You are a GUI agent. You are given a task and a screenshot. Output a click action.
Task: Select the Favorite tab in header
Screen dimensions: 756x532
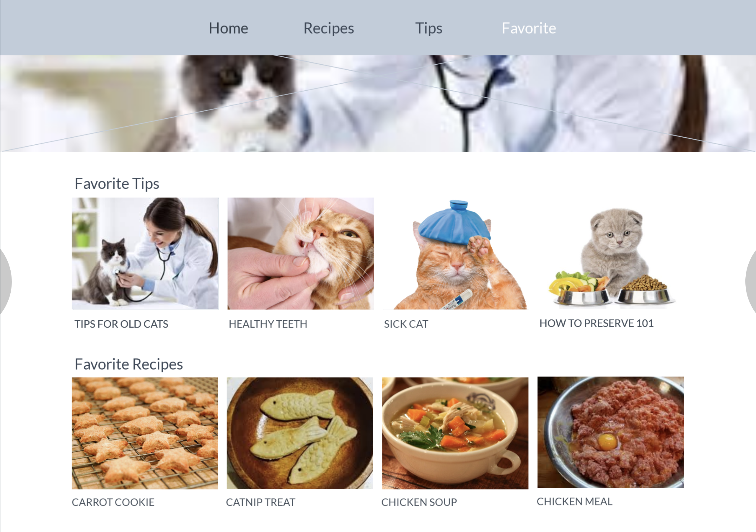[x=529, y=28]
